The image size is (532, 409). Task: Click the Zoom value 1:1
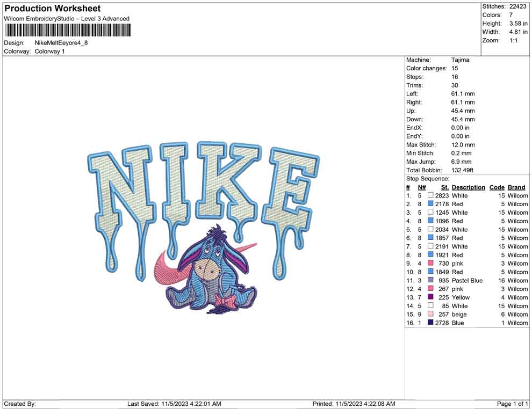click(513, 40)
